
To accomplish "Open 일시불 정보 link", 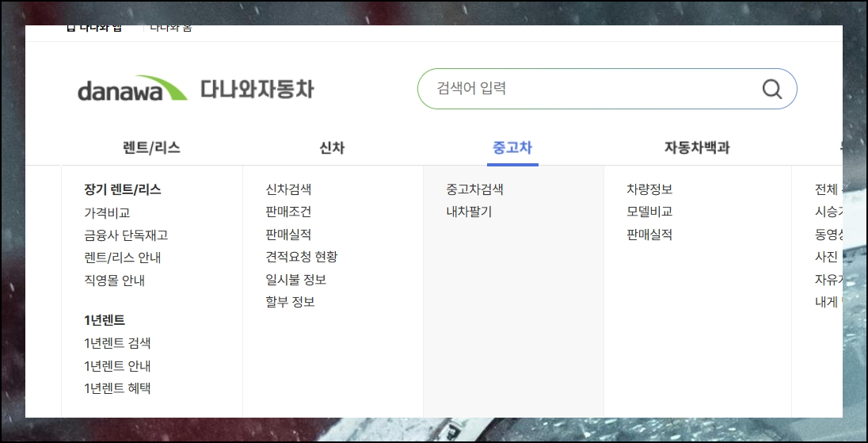I will [x=295, y=280].
